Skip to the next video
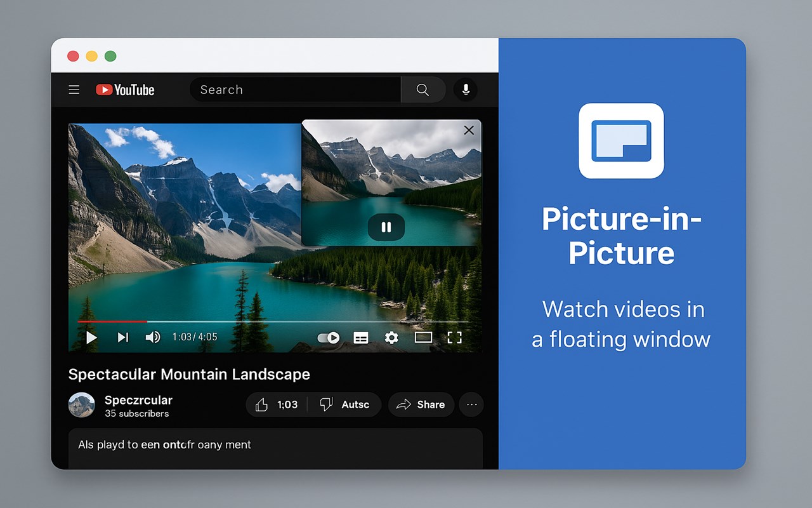This screenshot has width=812, height=508. pyautogui.click(x=122, y=337)
